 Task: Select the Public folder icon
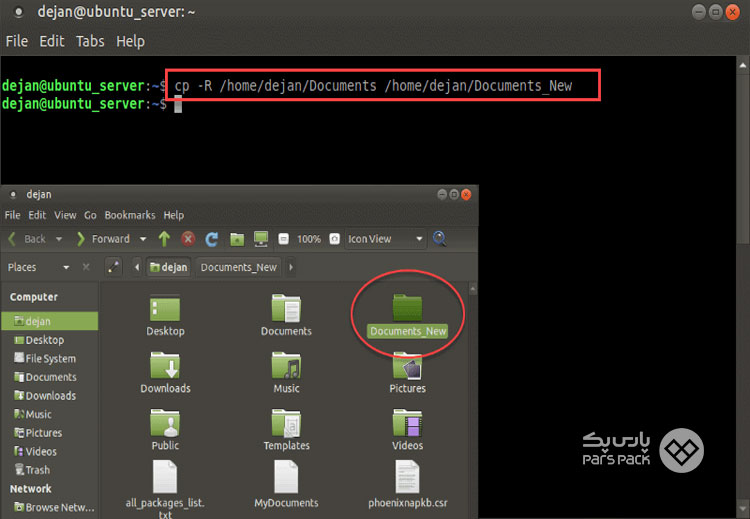point(165,423)
